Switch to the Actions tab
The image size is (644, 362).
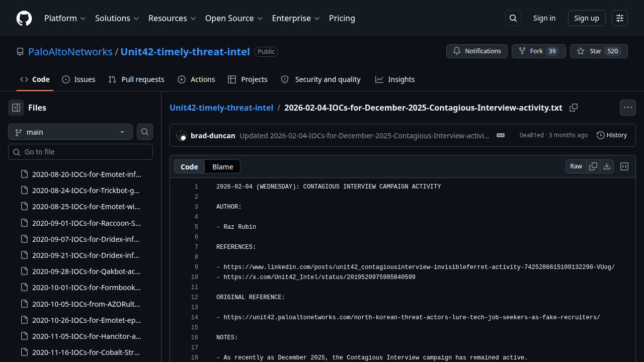pyautogui.click(x=196, y=79)
